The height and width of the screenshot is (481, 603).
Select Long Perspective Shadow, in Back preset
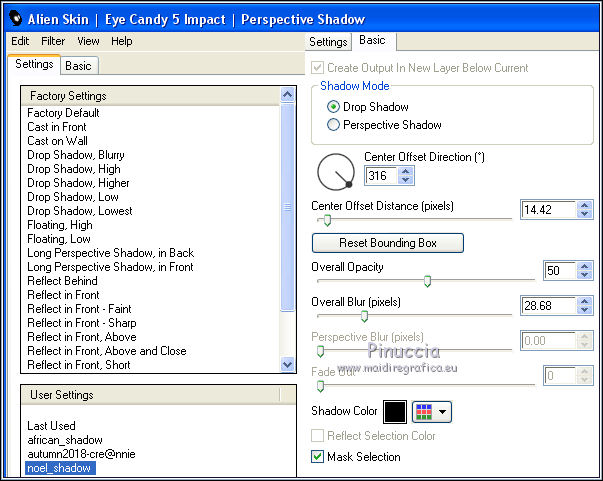111,253
